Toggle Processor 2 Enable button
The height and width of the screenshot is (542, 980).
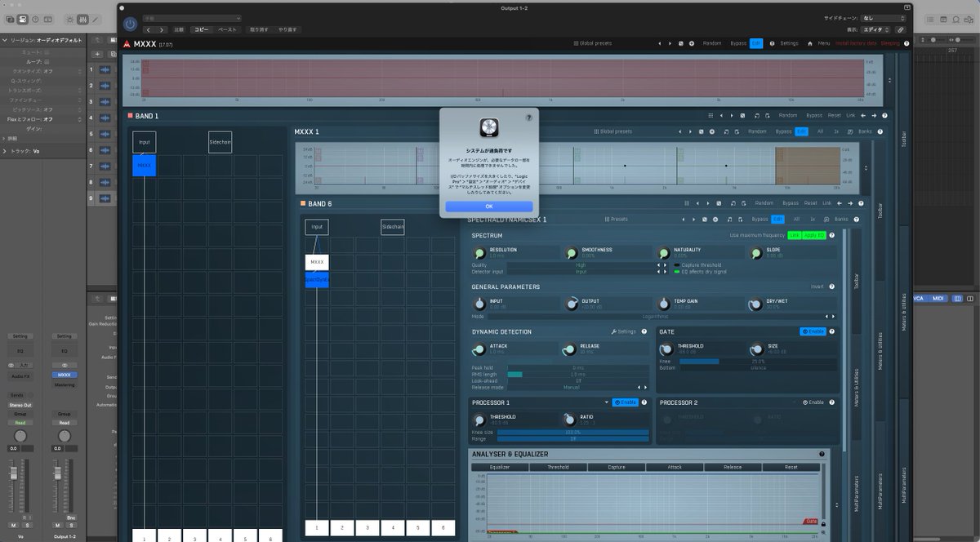tap(813, 402)
